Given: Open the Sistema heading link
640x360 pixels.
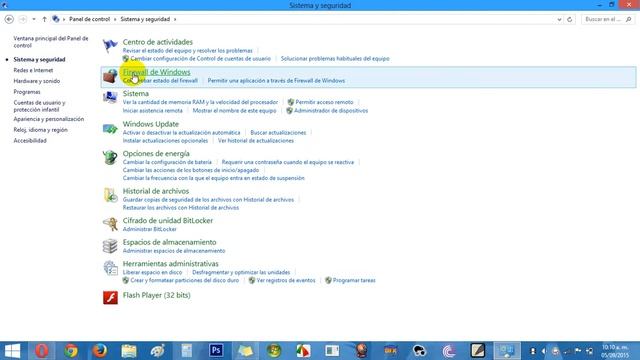Looking at the screenshot, I should [136, 93].
